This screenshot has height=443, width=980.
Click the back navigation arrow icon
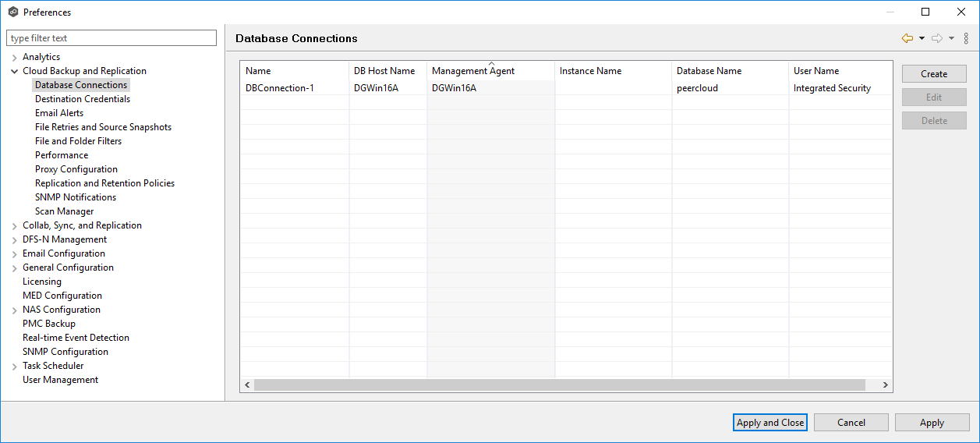907,38
